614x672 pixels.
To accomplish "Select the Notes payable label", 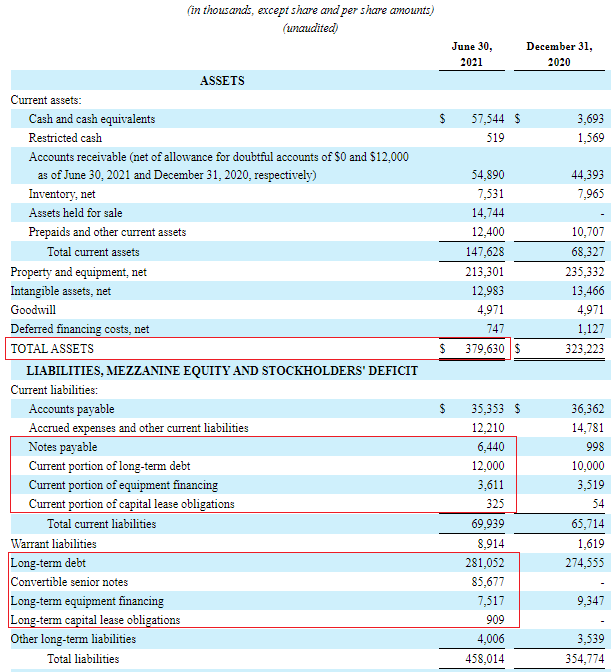I will [63, 447].
